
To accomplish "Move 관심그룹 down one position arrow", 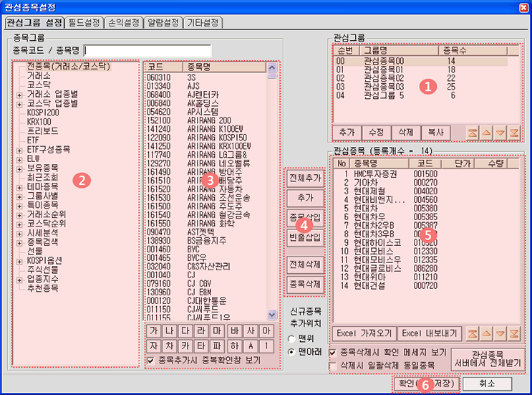I will 500,133.
